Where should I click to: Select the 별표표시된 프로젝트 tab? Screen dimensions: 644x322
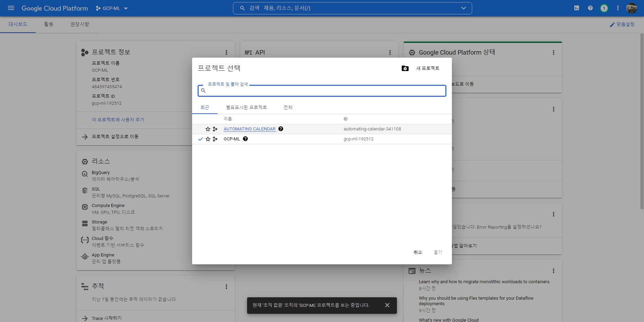[x=246, y=107]
